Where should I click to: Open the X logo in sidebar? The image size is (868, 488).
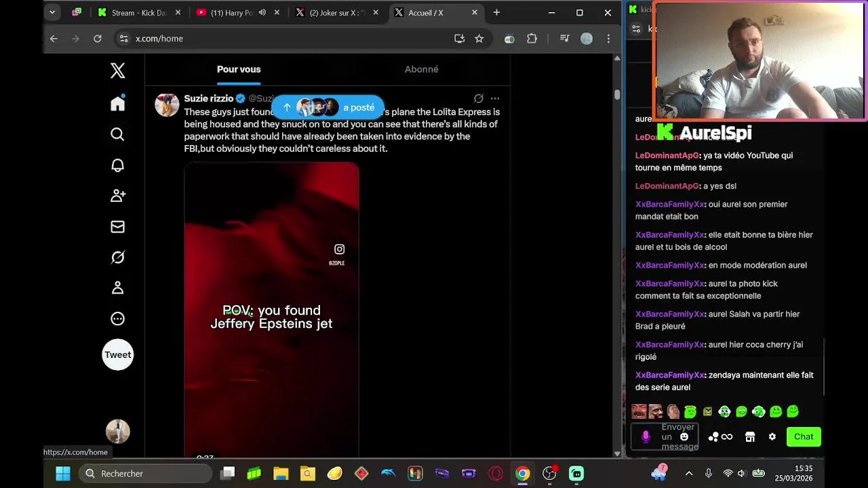click(117, 70)
